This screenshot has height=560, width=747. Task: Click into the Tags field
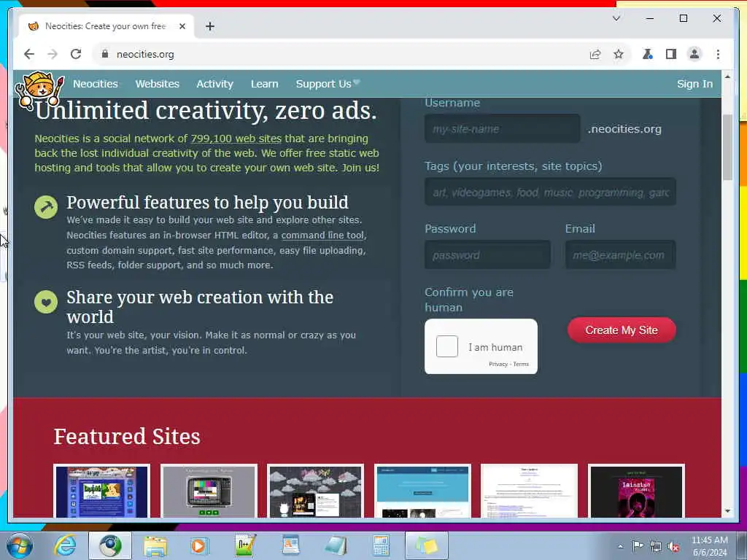coord(550,192)
